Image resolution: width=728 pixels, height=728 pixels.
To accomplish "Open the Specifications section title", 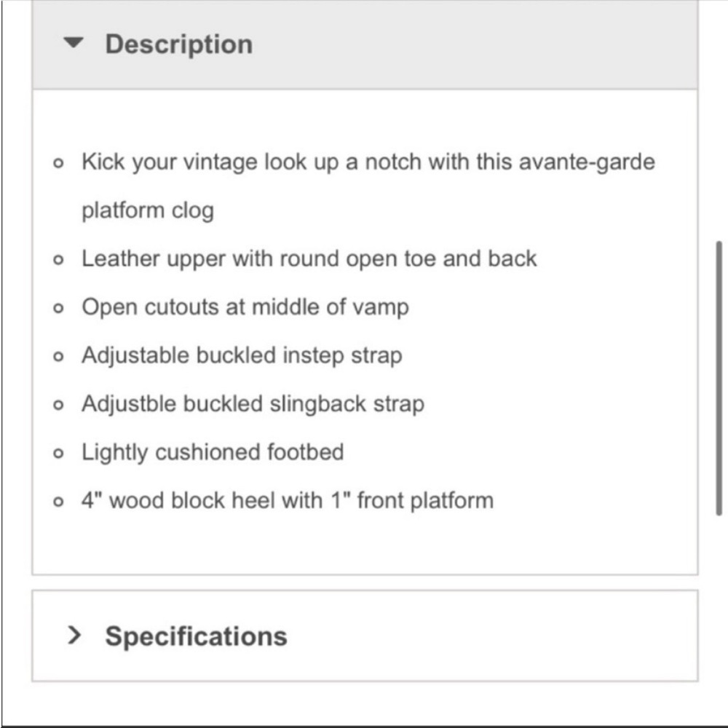I will (x=196, y=636).
